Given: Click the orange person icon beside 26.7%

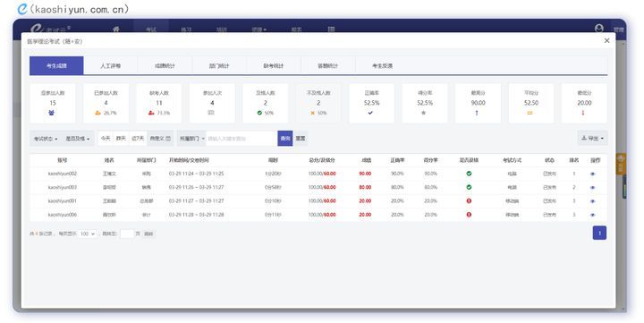Looking at the screenshot, I should (97, 113).
